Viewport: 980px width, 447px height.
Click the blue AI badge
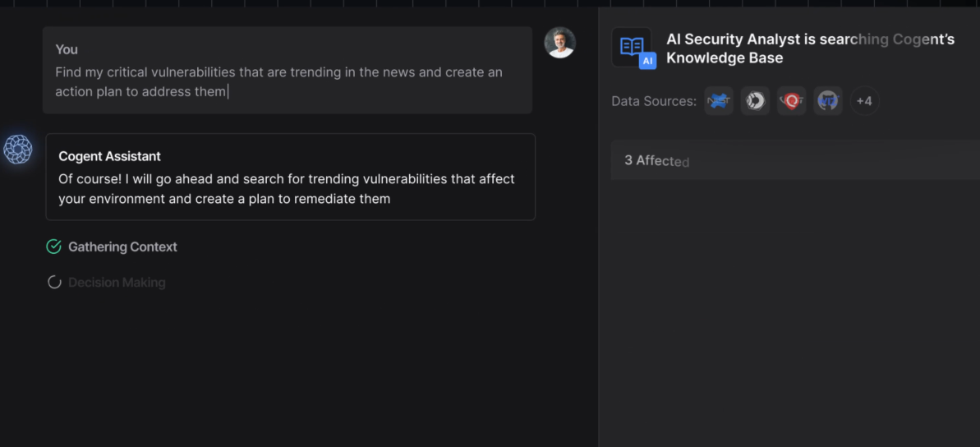647,61
